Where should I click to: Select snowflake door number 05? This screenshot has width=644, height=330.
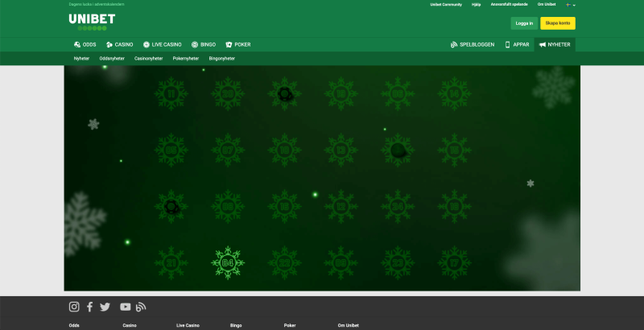(x=171, y=150)
